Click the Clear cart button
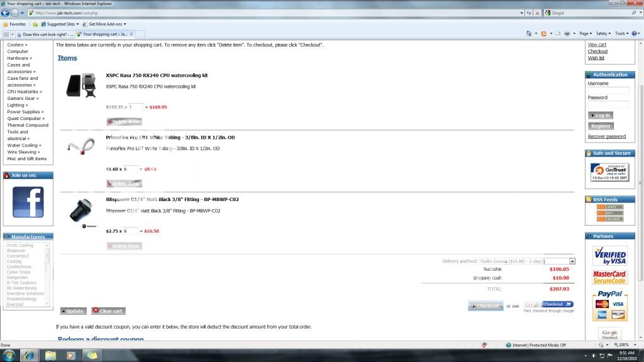 (x=108, y=311)
